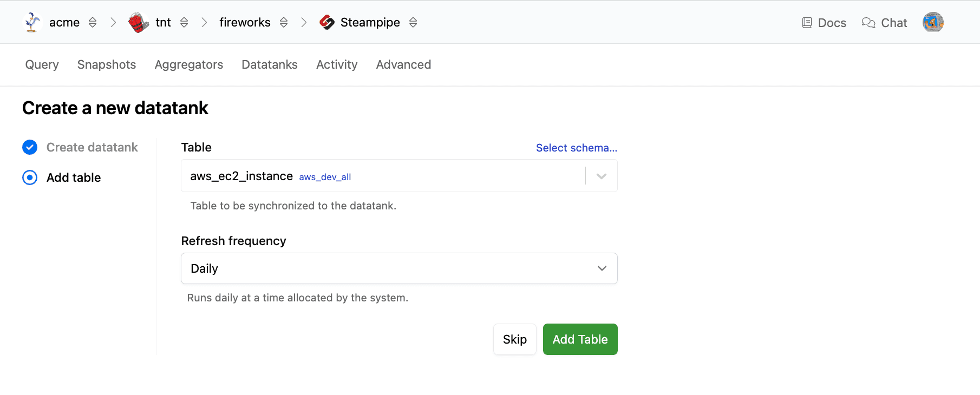Open the Steampipe switcher arrows

click(x=413, y=22)
